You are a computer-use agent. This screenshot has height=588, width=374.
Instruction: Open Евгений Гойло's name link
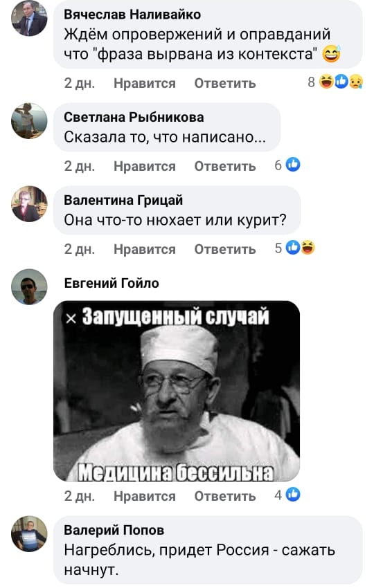pyautogui.click(x=112, y=283)
